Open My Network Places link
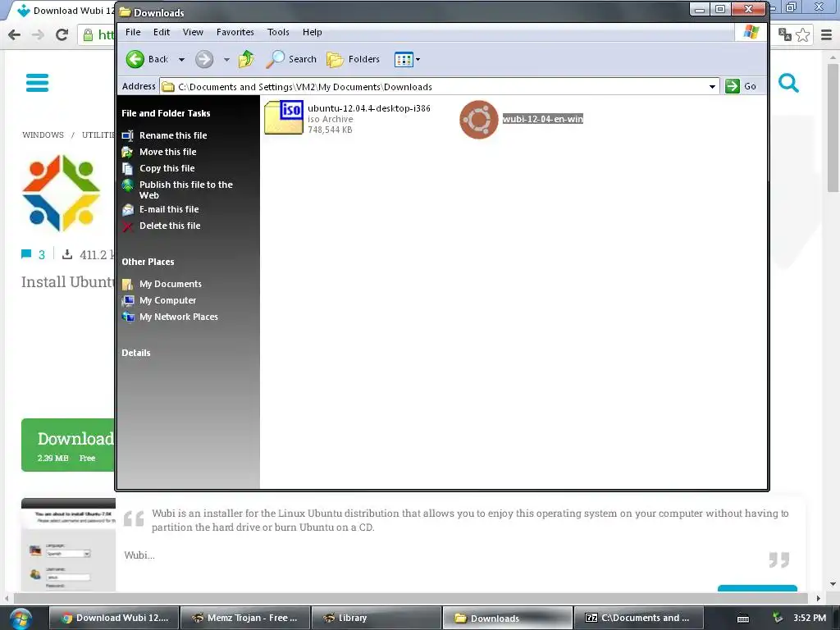 [x=178, y=317]
